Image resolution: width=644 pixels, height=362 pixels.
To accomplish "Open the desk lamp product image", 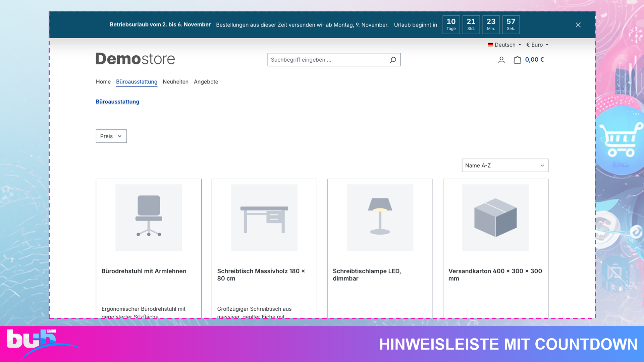I will (x=380, y=218).
